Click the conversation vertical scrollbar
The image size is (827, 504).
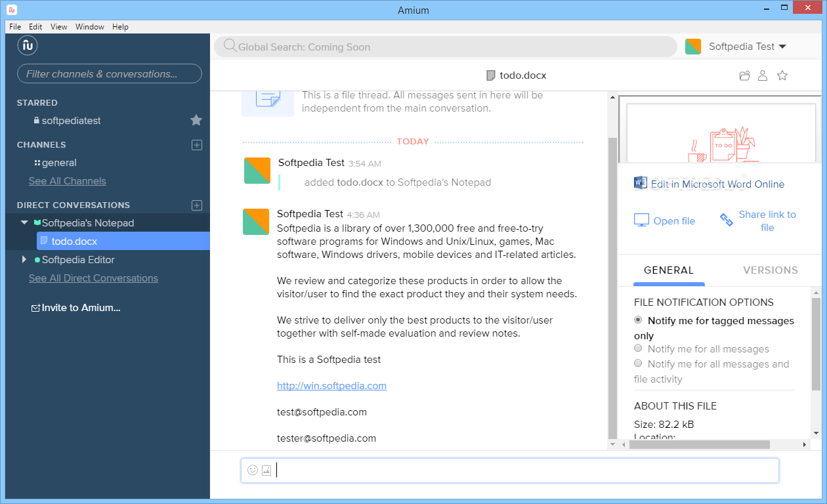612,288
